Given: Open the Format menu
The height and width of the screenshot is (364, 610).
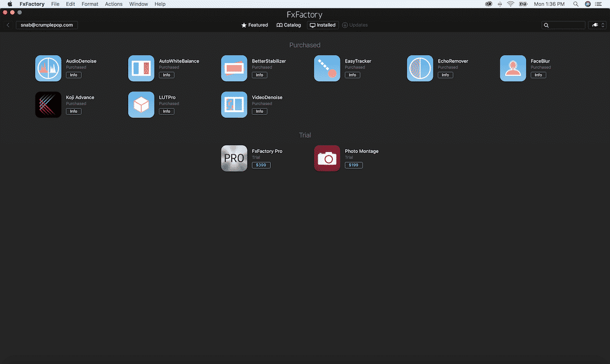Looking at the screenshot, I should coord(90,4).
